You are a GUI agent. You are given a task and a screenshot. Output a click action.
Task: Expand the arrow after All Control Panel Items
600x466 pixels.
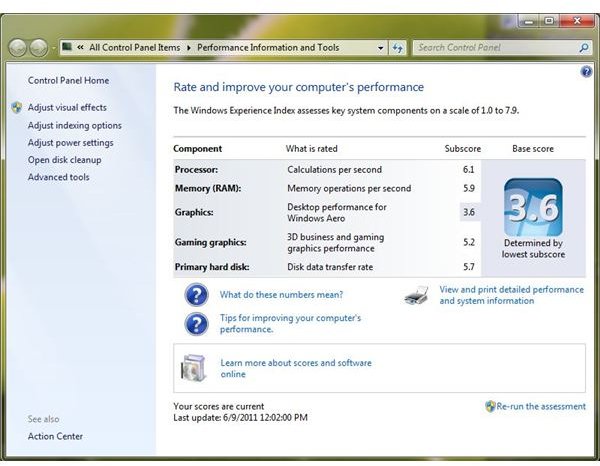pyautogui.click(x=189, y=48)
